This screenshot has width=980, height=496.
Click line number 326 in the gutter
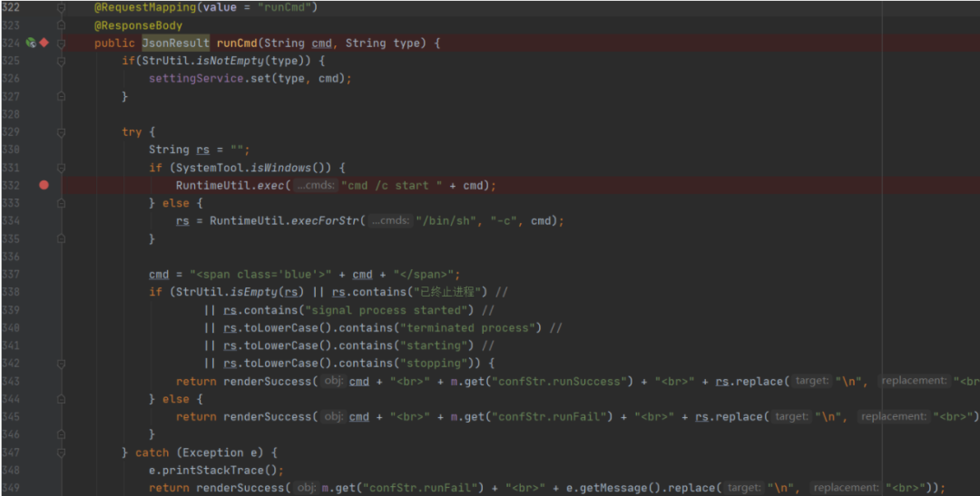coord(11,79)
